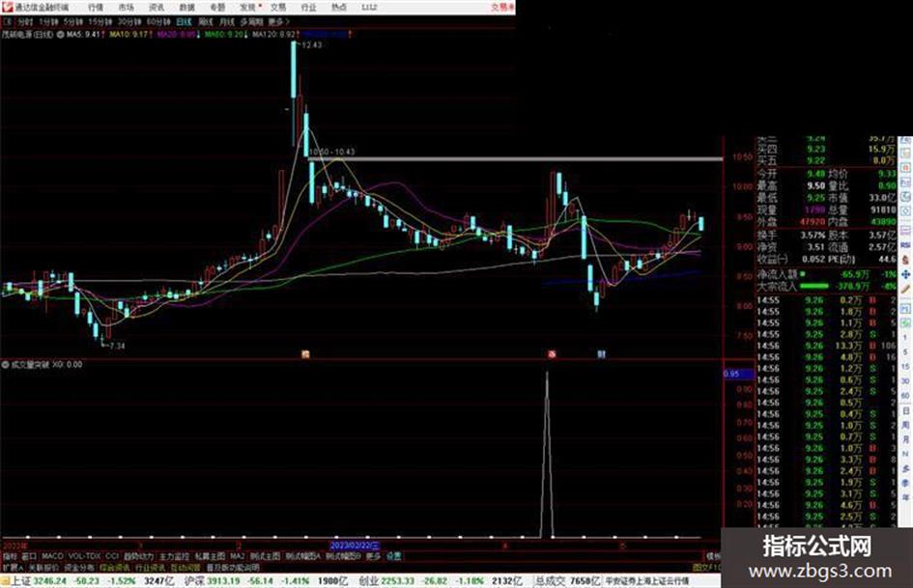The height and width of the screenshot is (588, 913).
Task: Click the volume indicator circle icon in sub-chart
Action: pos(5,364)
